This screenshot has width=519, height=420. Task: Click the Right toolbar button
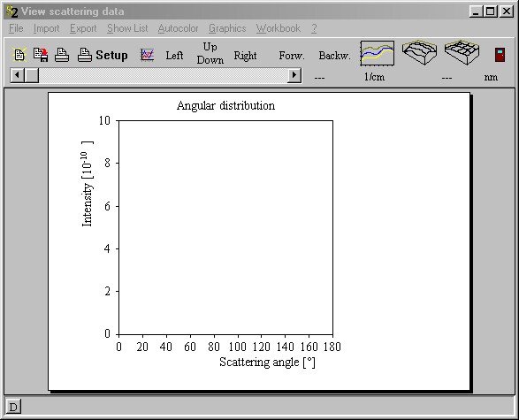pos(245,56)
